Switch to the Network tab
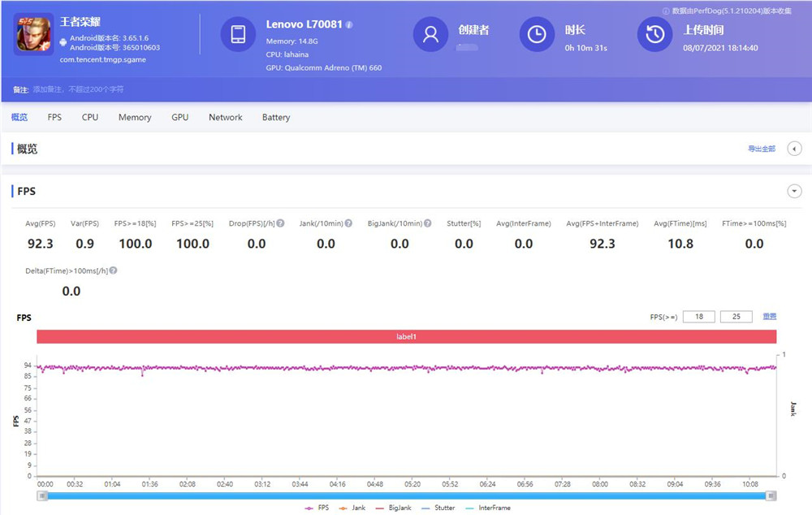 (x=225, y=117)
